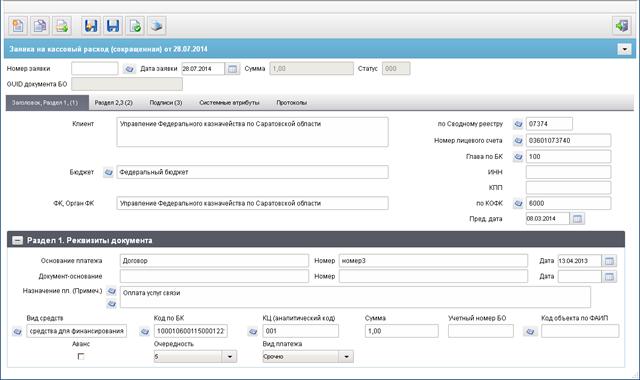Image resolution: width=640 pixels, height=380 pixels.
Task: Switch to the Раздел 2,3 (2) tab
Action: tap(113, 103)
